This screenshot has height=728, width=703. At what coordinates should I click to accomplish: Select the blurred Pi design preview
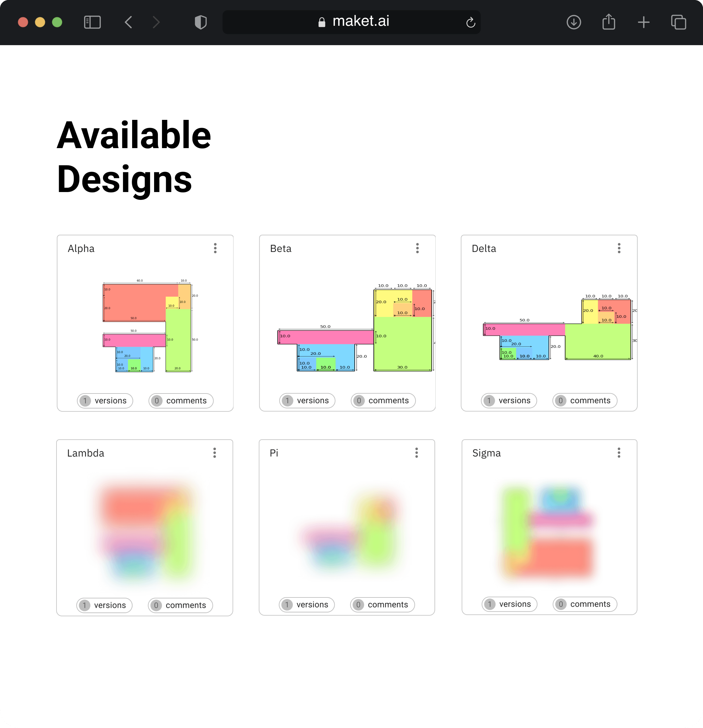tap(347, 527)
